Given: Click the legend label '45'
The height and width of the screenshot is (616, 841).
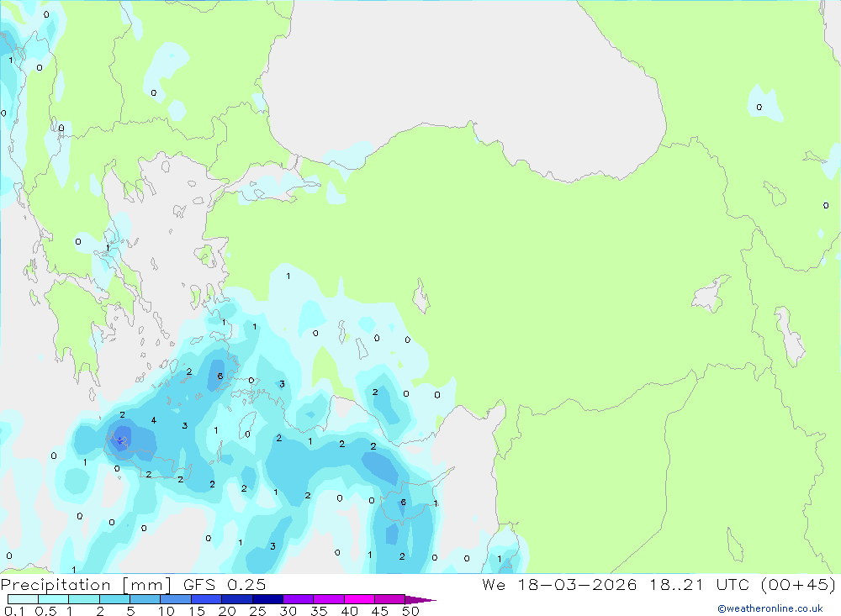Looking at the screenshot, I should (380, 611).
